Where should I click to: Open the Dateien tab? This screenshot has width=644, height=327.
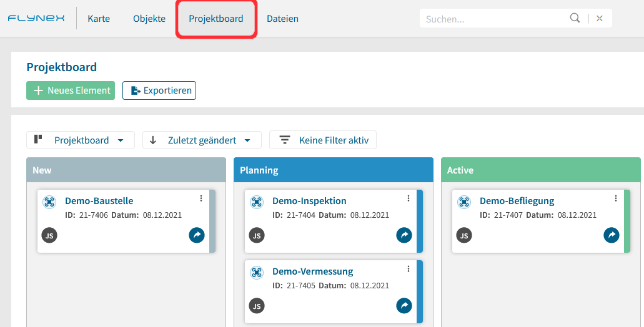tap(282, 19)
